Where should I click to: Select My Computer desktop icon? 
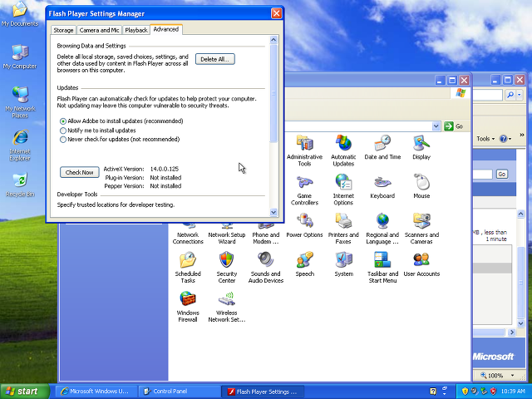point(20,57)
